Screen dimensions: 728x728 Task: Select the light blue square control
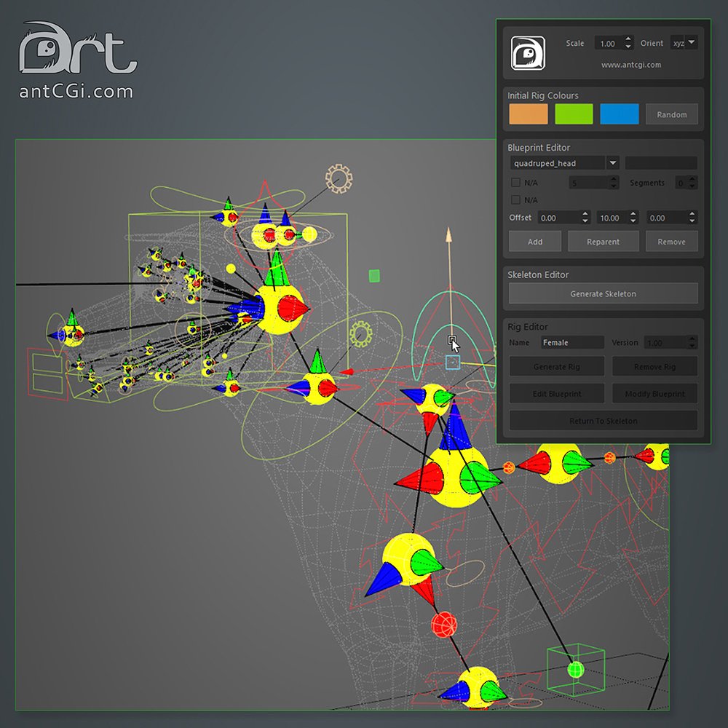click(x=453, y=362)
